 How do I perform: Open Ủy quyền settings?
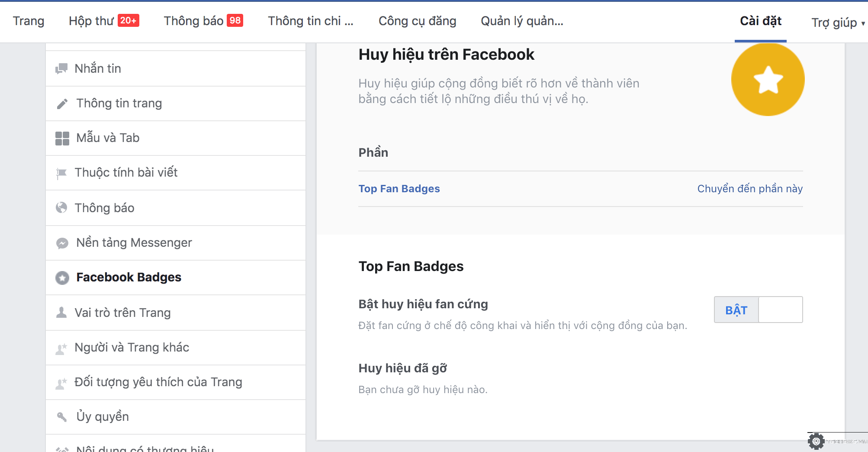pos(176,417)
